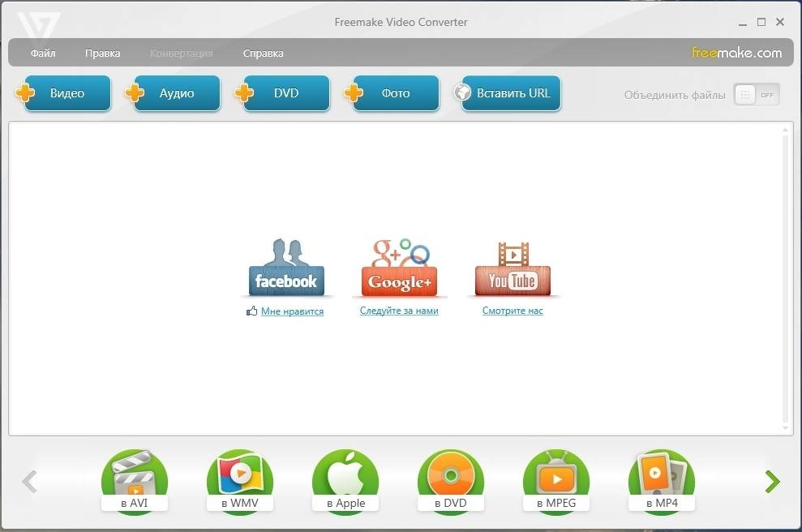Viewport: 802px width, 532px height.
Task: Click the Аудио add-audio button
Action: point(177,93)
